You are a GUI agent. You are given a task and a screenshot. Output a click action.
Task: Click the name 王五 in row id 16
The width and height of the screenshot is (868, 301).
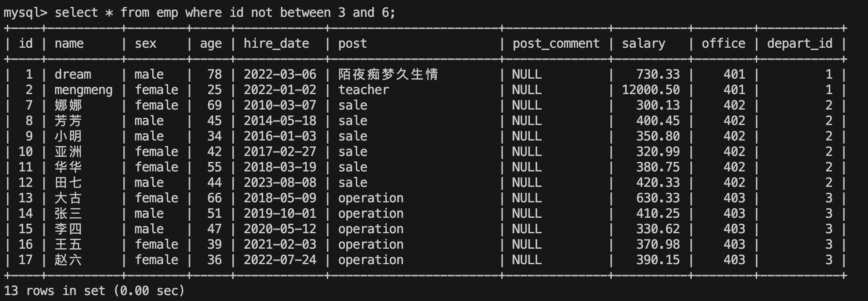[68, 245]
